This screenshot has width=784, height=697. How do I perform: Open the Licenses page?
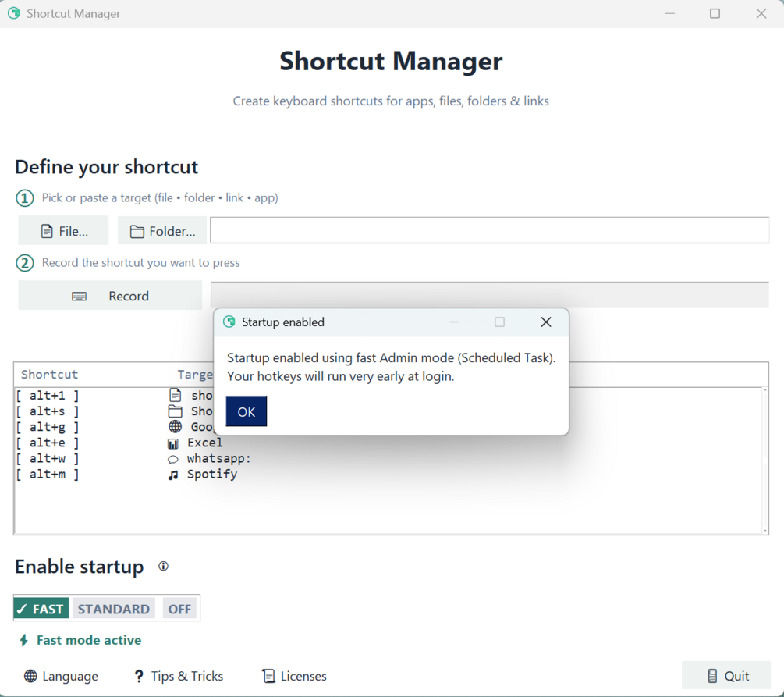tap(295, 676)
